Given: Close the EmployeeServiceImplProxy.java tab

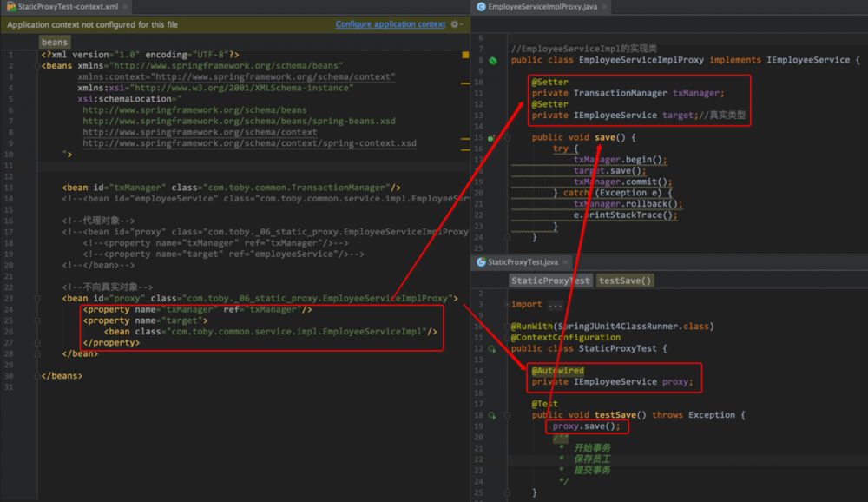Looking at the screenshot, I should 605,7.
